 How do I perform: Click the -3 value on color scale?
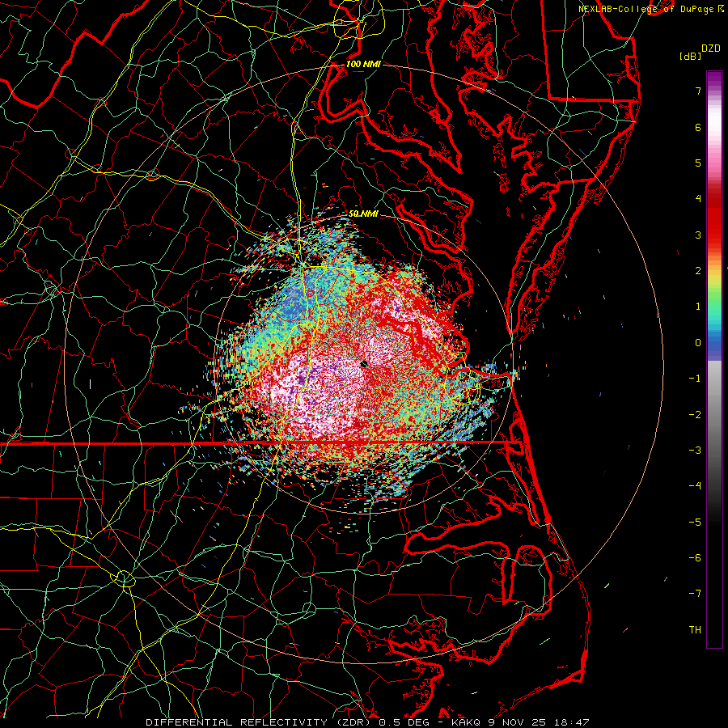click(x=695, y=450)
